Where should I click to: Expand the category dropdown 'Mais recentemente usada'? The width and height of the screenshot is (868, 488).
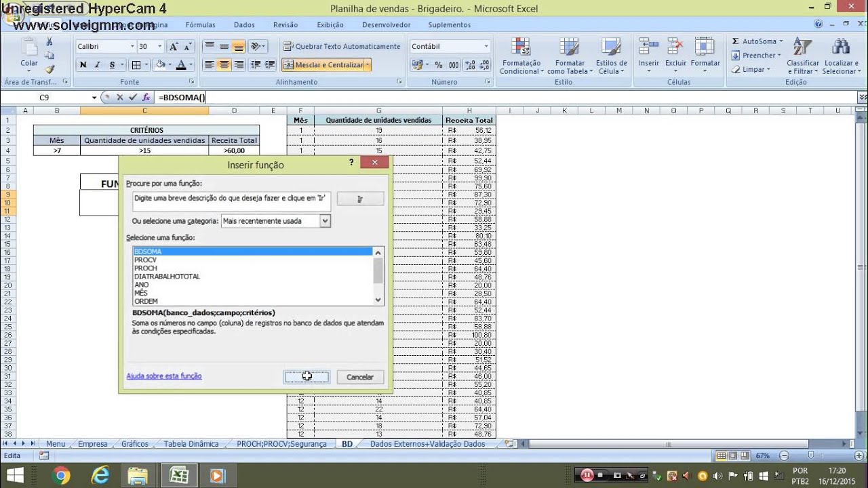click(325, 221)
